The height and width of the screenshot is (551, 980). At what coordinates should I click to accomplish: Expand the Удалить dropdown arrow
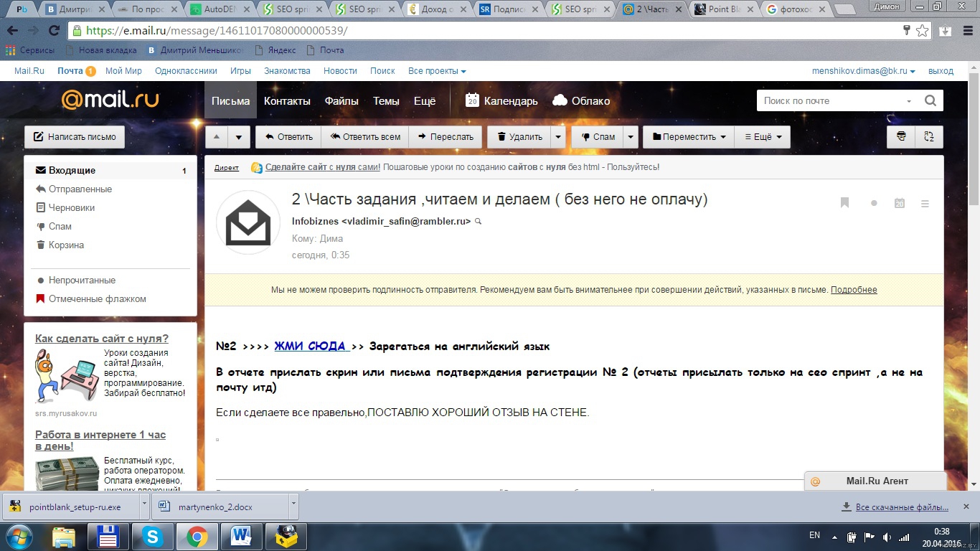[558, 137]
